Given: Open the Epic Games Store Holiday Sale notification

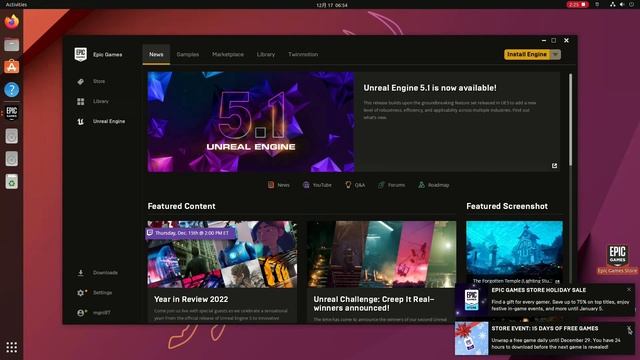Looking at the screenshot, I should [x=545, y=300].
